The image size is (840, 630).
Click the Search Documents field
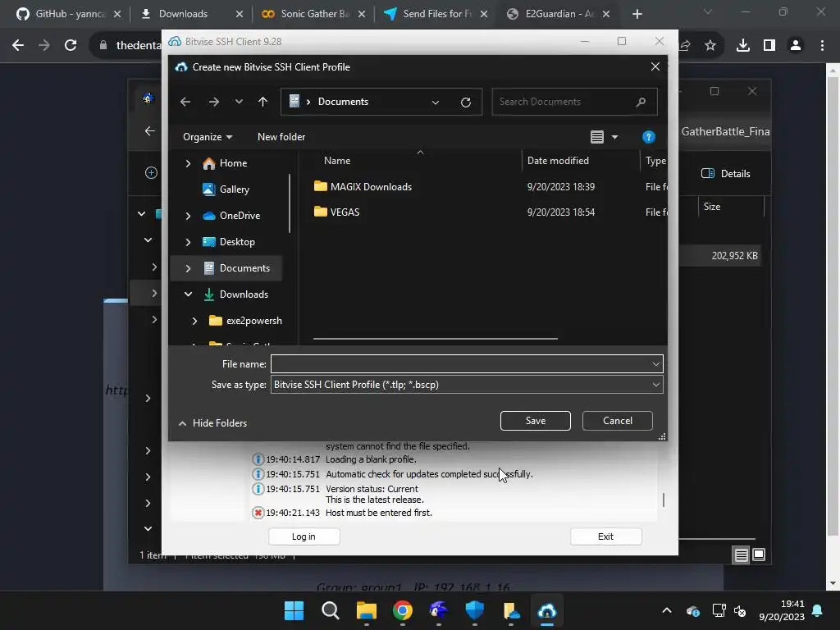click(574, 102)
